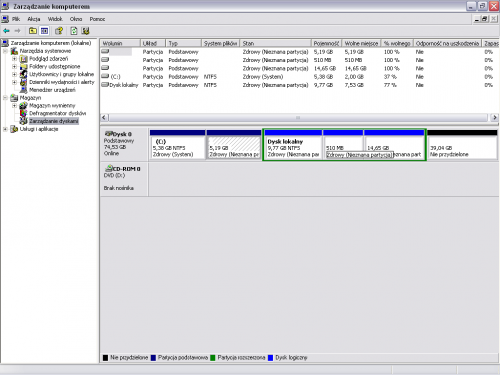The image size is (500, 375).
Task: Expand Dzienniki wydajności i alerty node
Action: pos(14,82)
